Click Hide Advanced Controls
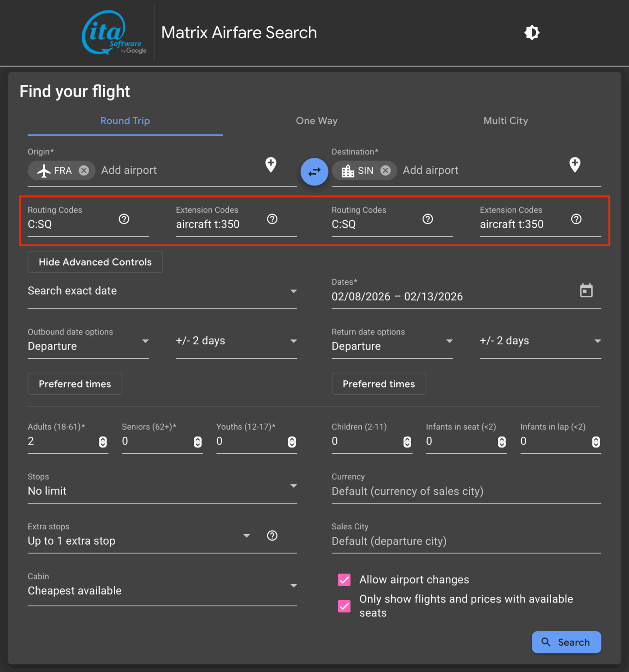The height and width of the screenshot is (672, 629). coord(95,262)
